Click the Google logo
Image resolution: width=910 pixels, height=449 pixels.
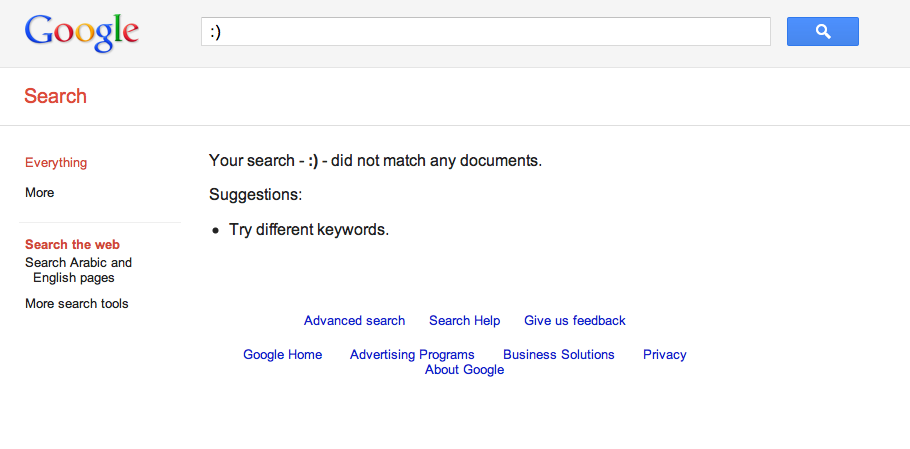pos(81,33)
